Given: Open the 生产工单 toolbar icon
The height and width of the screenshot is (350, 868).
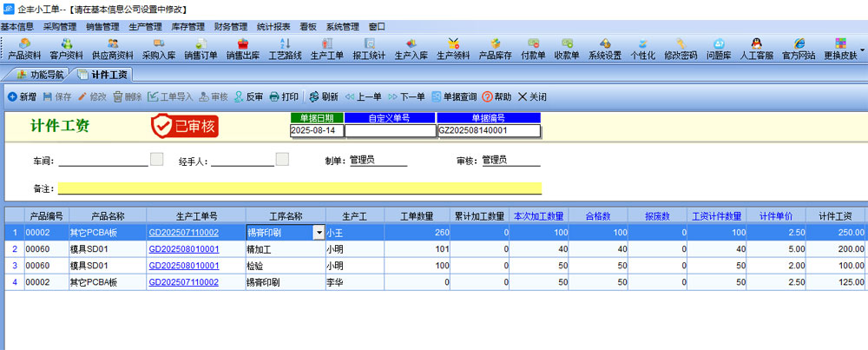Looking at the screenshot, I should (x=326, y=49).
